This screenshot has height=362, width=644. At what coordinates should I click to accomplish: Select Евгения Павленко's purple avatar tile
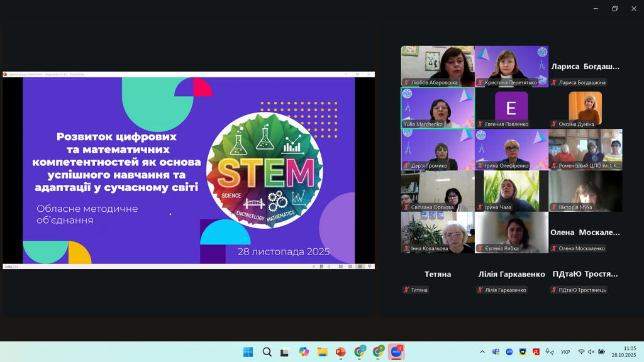[x=511, y=108]
